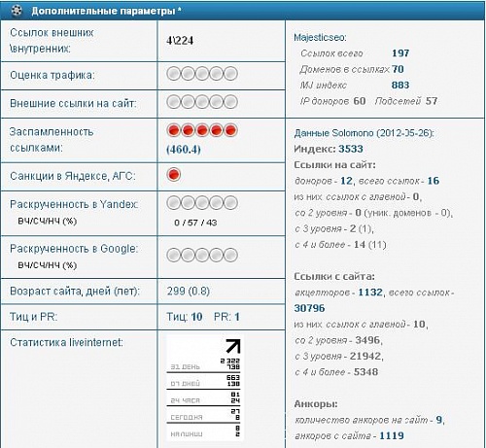The width and height of the screenshot is (486, 448).
Task: Click the site age value 299 (0.8)
Action: pyautogui.click(x=189, y=291)
